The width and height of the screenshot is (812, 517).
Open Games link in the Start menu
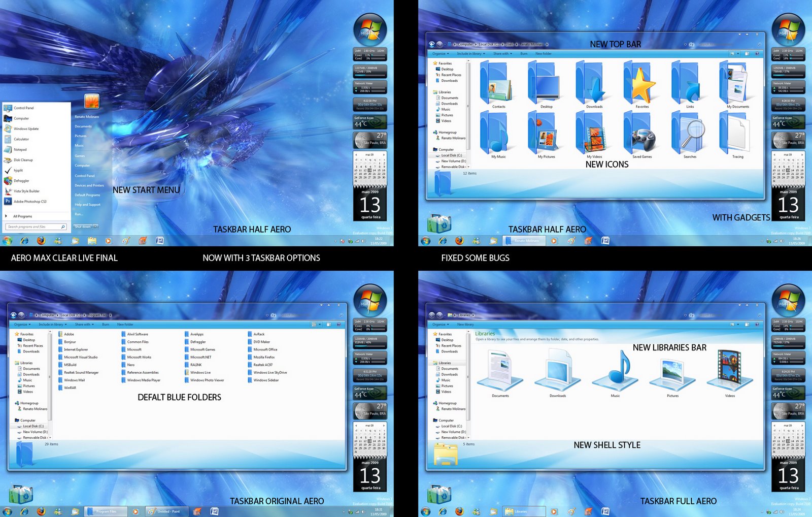point(80,156)
